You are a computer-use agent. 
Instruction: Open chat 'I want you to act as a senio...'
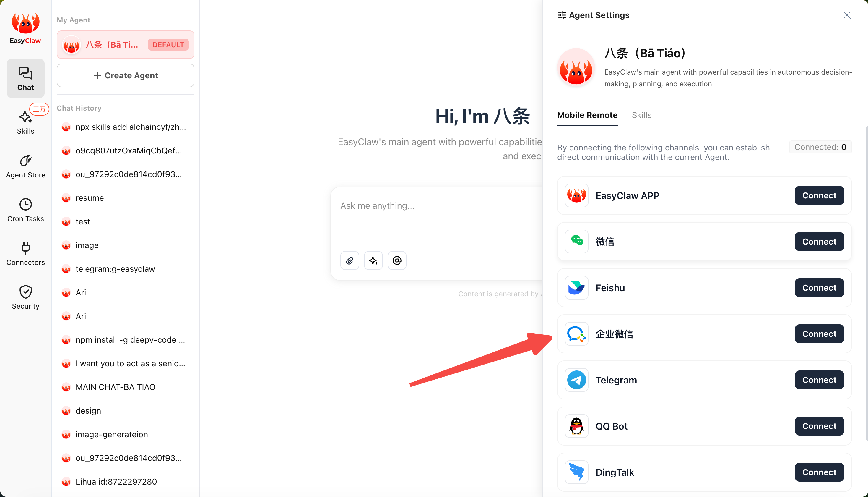125,364
